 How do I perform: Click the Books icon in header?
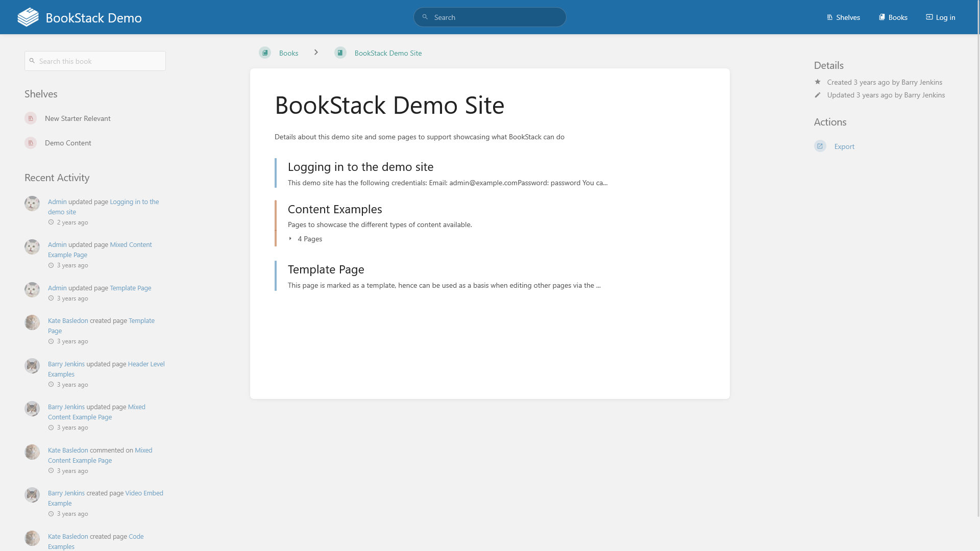[x=881, y=17]
